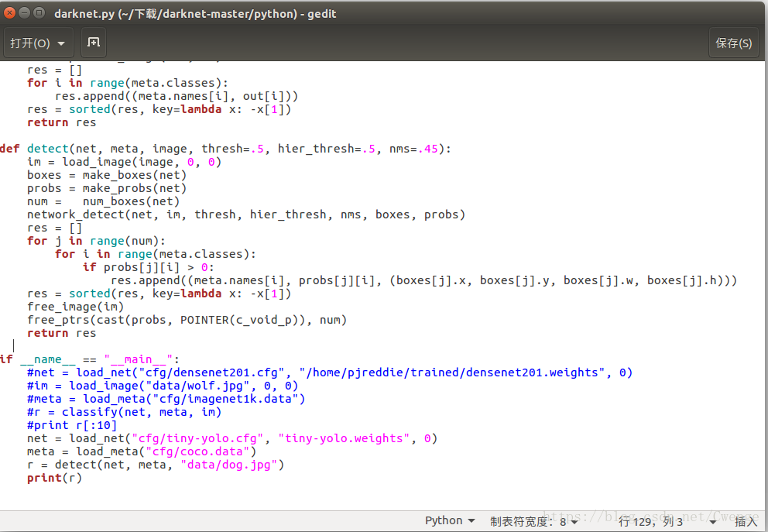768x532 pixels.
Task: Click the '#r = classify(net, meta, im)' line
Action: pos(125,413)
